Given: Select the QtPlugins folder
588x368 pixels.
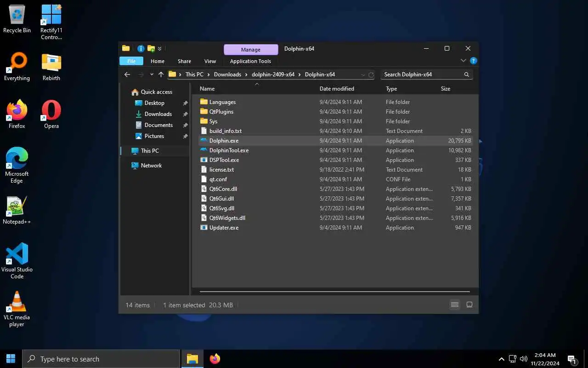Looking at the screenshot, I should tap(221, 112).
